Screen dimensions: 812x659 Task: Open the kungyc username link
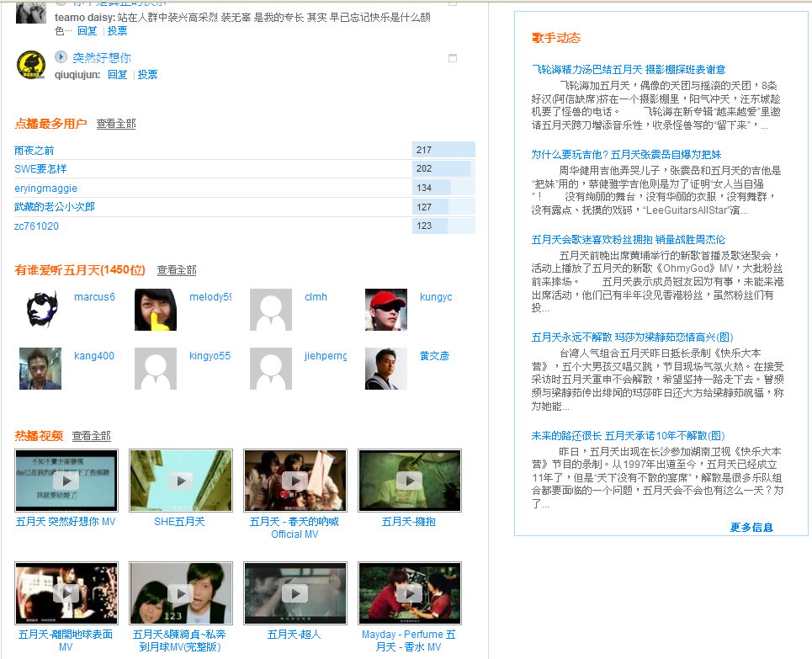436,297
